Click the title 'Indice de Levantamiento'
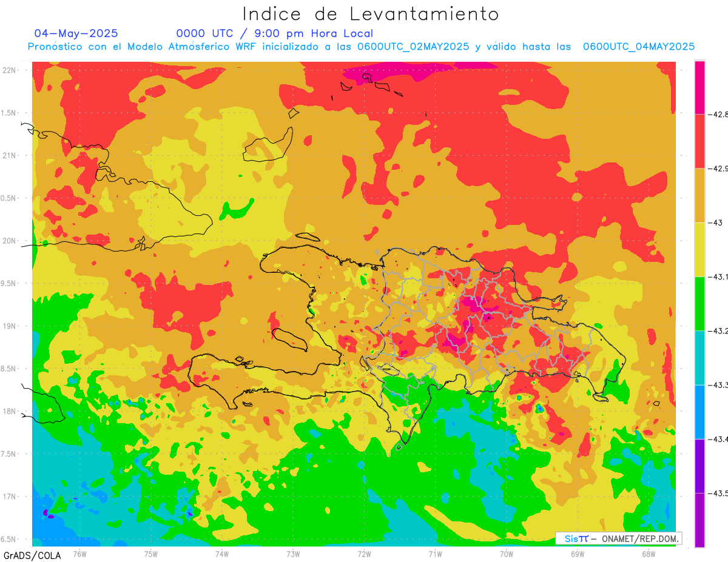 tap(371, 13)
